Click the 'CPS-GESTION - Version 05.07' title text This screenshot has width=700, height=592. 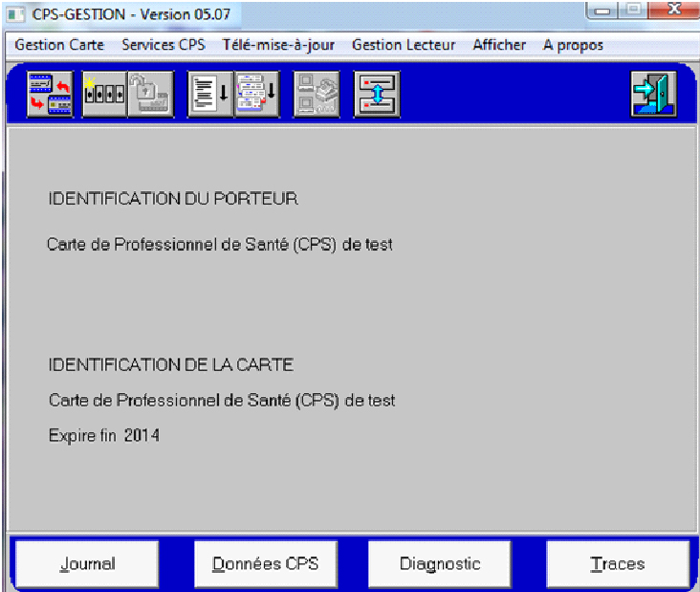[x=131, y=14]
